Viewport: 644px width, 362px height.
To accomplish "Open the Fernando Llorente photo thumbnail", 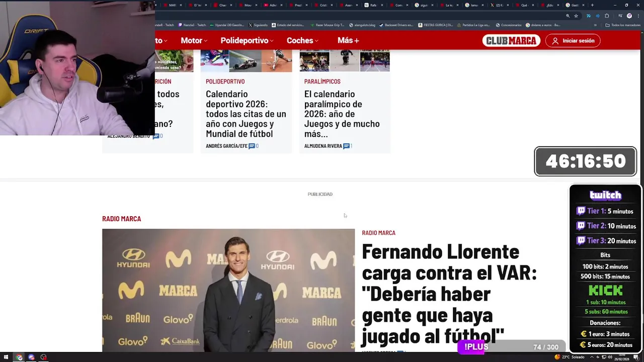I will click(x=228, y=290).
